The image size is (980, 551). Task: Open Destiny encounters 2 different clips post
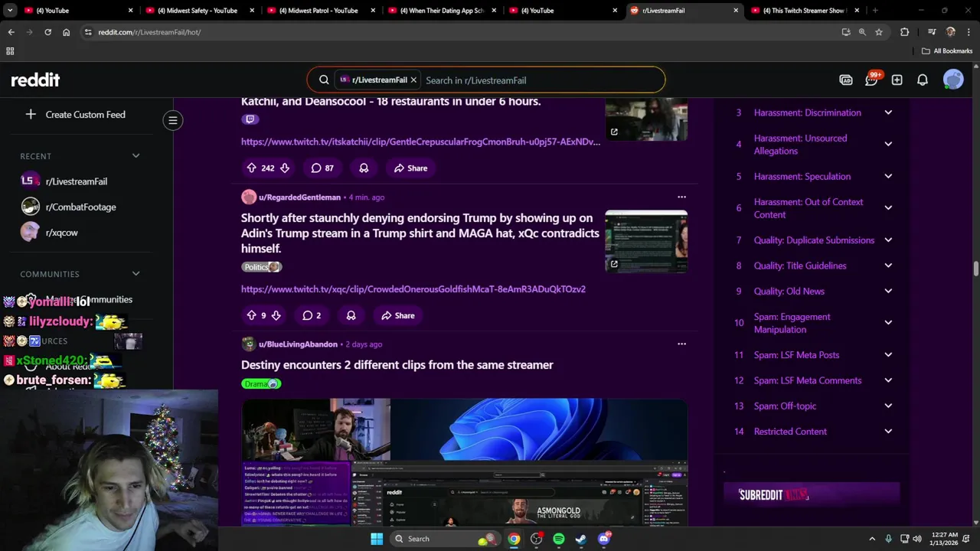(x=397, y=365)
